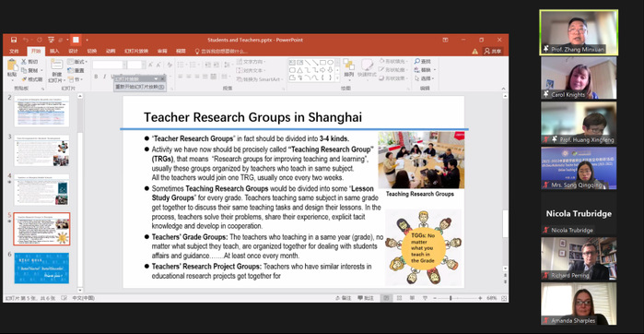Select the triangle shape in shapes gallery
This screenshot has height=334, width=644.
point(299,70)
